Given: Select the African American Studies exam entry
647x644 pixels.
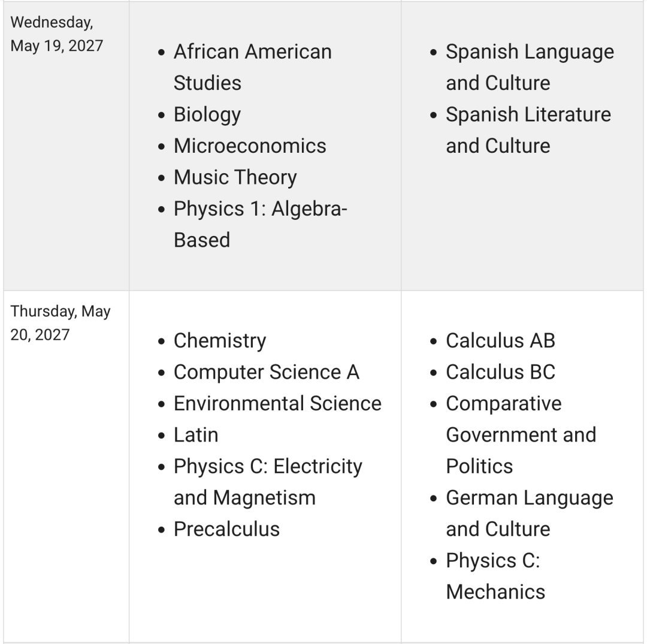Looking at the screenshot, I should tap(253, 67).
